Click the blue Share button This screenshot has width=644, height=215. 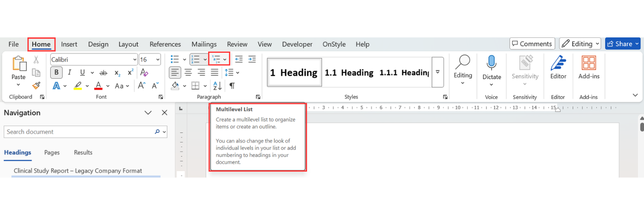point(623,44)
